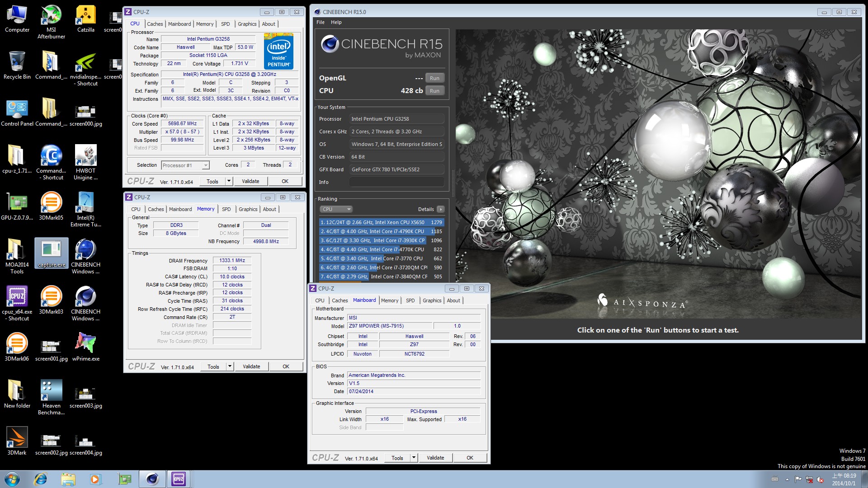Click the Action Center flag tray icon
The width and height of the screenshot is (868, 488).
point(798,479)
